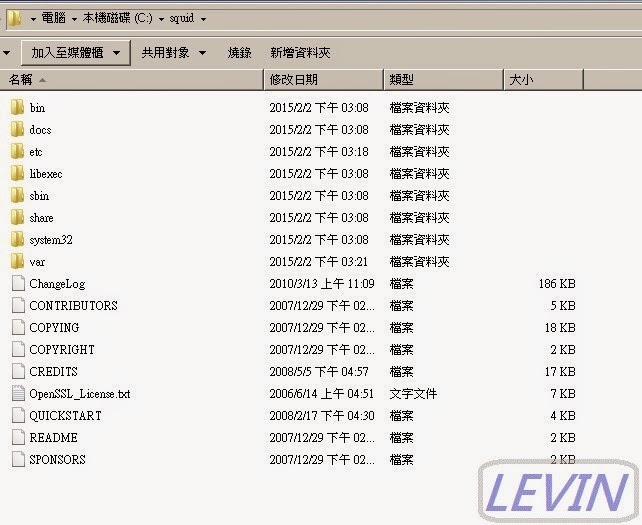Click the 燒錄 toolbar button
Image resolution: width=642 pixels, height=525 pixels.
click(240, 53)
